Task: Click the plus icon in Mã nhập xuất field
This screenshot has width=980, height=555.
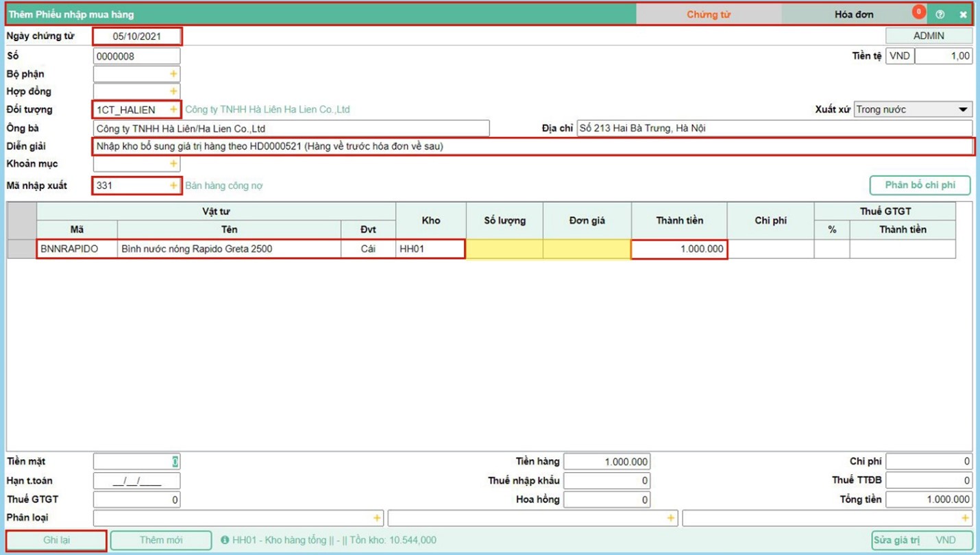Action: pyautogui.click(x=173, y=186)
